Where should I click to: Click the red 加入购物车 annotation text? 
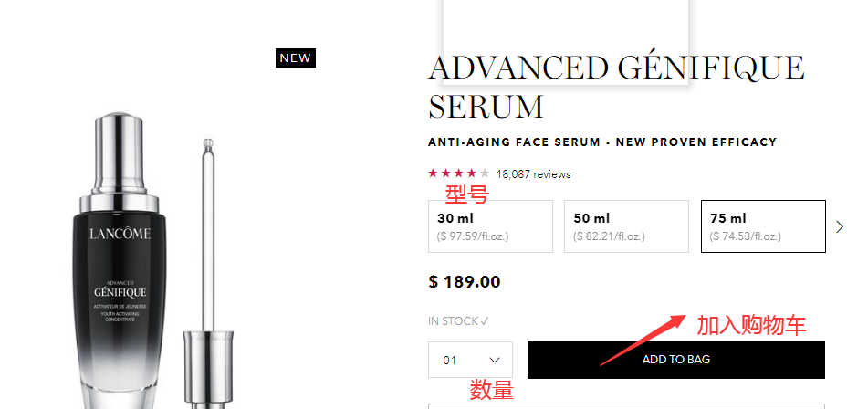751,325
